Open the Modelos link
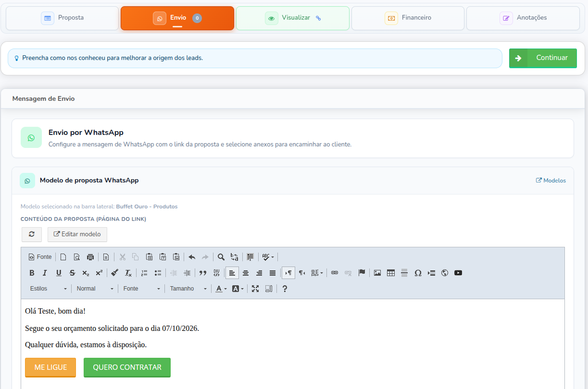Viewport: 588px width, 389px height. click(x=551, y=181)
